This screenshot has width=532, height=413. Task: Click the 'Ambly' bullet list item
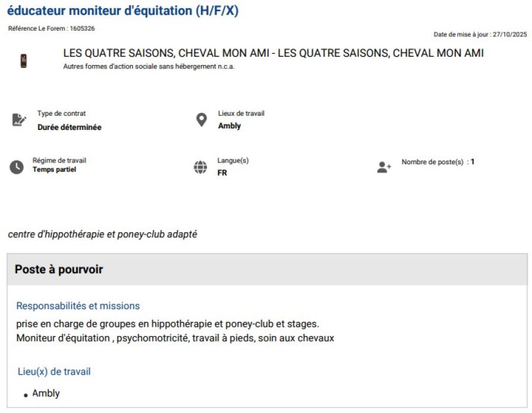[x=46, y=393]
